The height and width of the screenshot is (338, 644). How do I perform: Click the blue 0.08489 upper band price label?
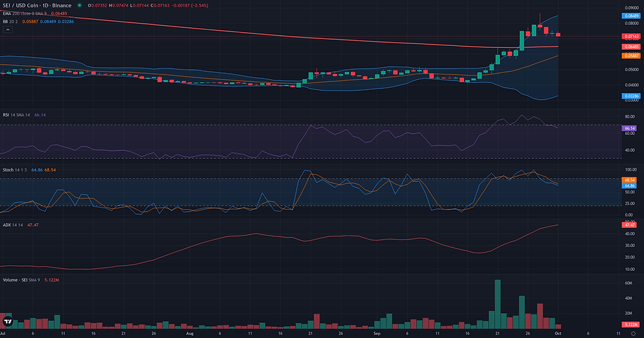[x=631, y=16]
